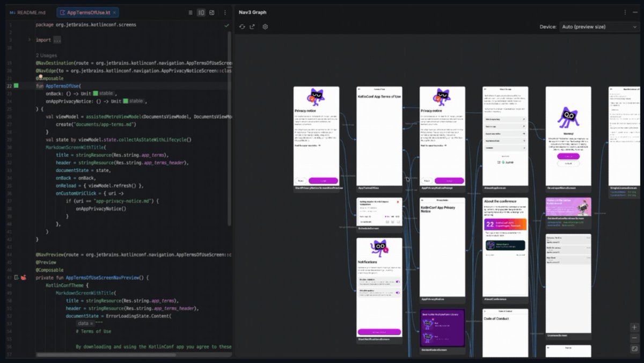Zoom out on the graph

634,338
